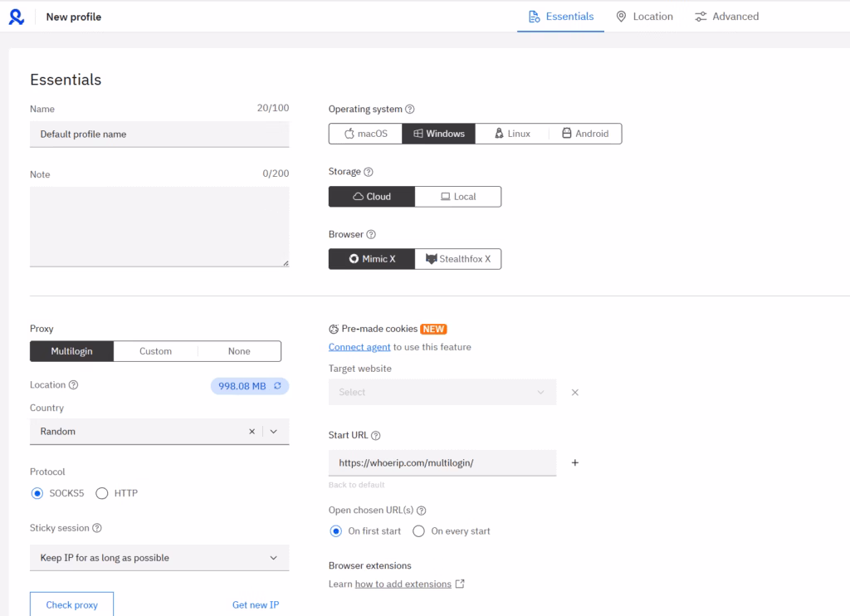The height and width of the screenshot is (616, 850).
Task: Click the Profile name input field
Action: point(159,134)
